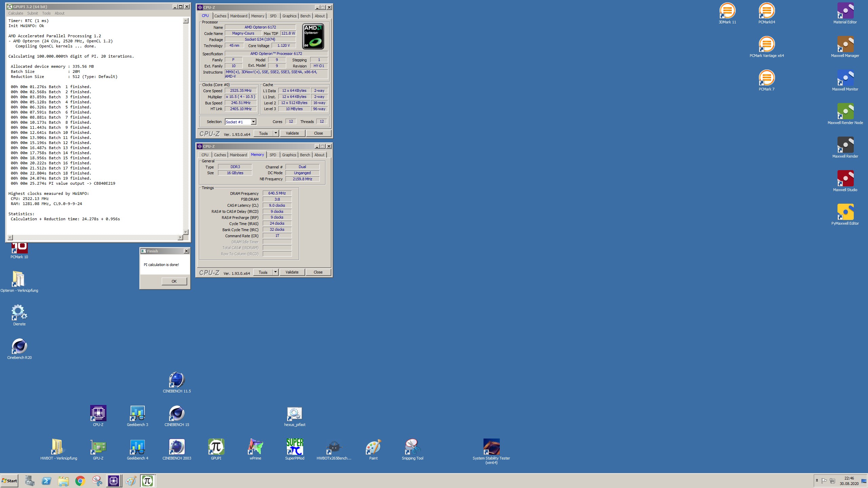Click Validate in the top CPU-Z window
868x488 pixels.
(292, 133)
